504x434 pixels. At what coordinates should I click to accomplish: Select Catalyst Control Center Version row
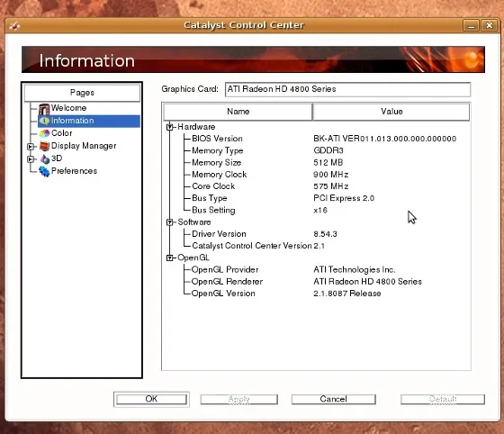tap(252, 246)
